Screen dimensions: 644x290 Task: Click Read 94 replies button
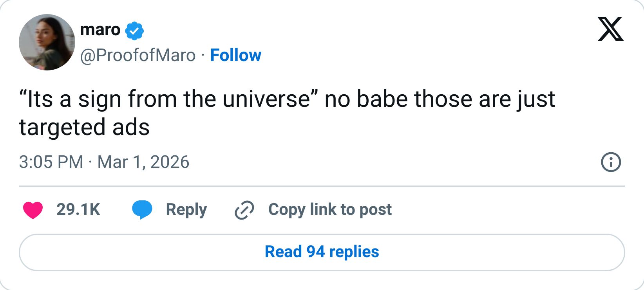pyautogui.click(x=322, y=252)
